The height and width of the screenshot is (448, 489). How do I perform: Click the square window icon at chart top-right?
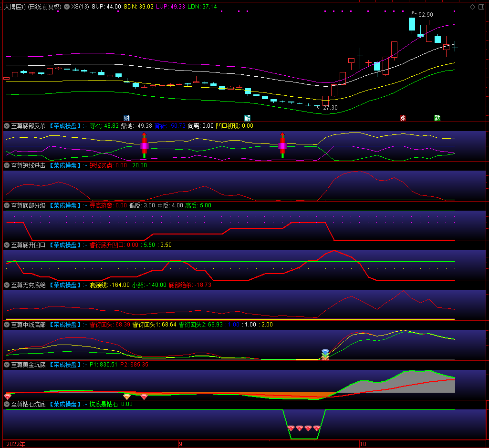click(x=481, y=7)
